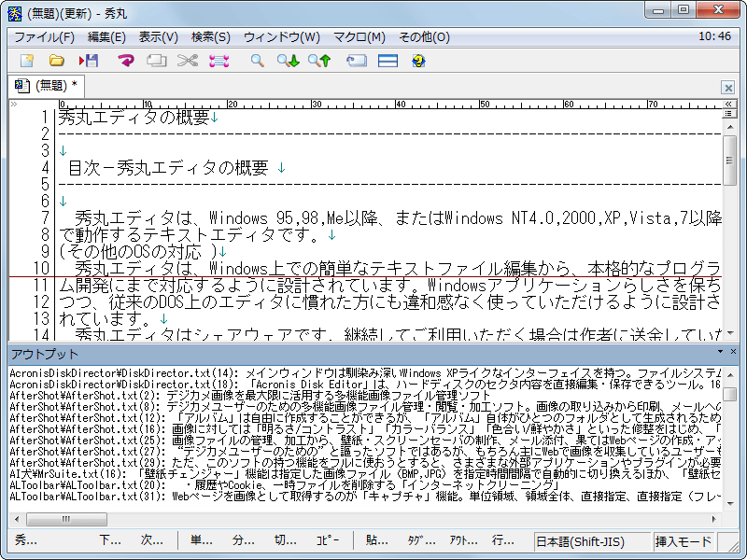Click the 秀... function key button

point(26,540)
